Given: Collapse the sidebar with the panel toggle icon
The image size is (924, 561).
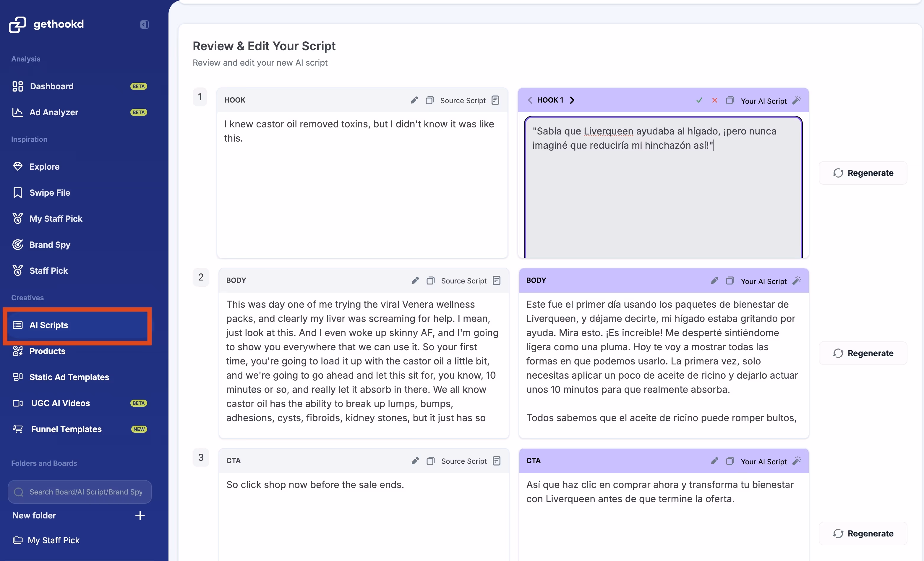Looking at the screenshot, I should (144, 25).
